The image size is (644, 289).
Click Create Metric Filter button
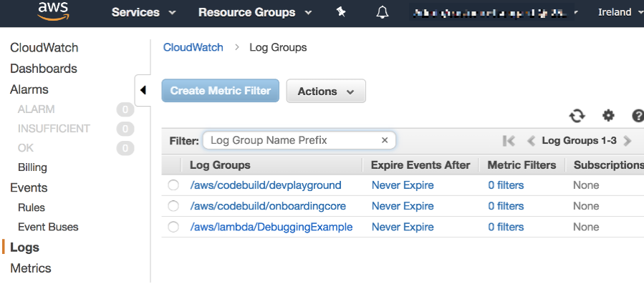pyautogui.click(x=220, y=91)
